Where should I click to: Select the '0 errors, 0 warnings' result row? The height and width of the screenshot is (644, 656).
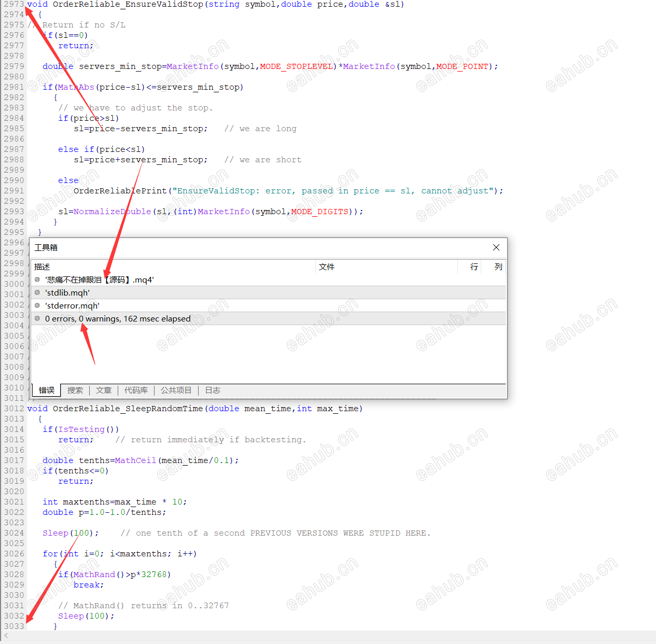[x=269, y=318]
